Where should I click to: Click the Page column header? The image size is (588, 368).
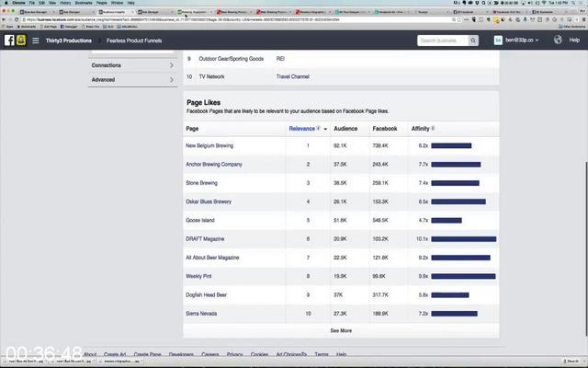coord(192,129)
